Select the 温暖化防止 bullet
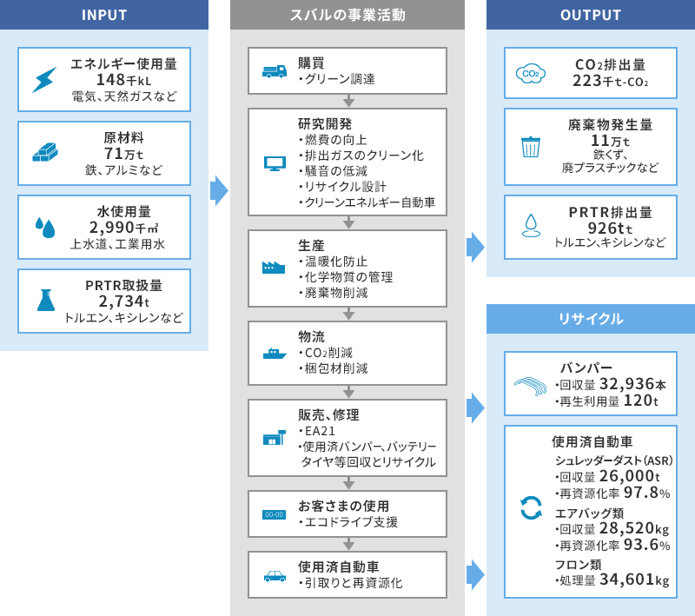The height and width of the screenshot is (616, 695). click(x=333, y=262)
